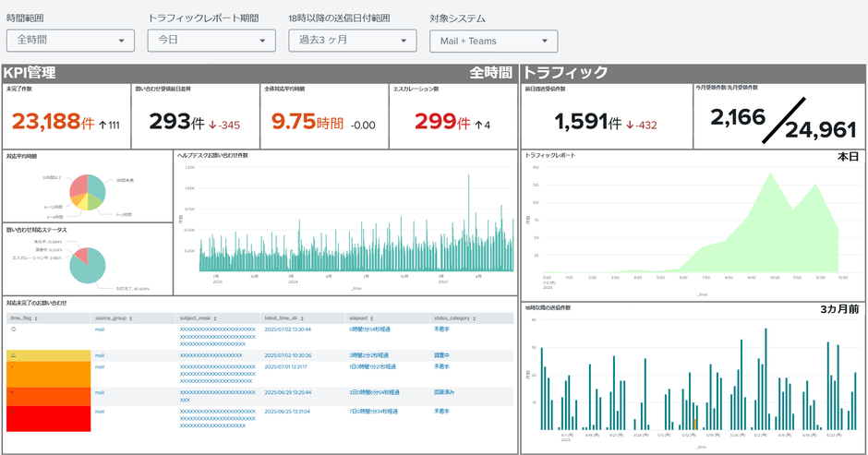Open the 過去3ヶ月 date range dropdown
Image resolution: width=868 pixels, height=455 pixels.
pyautogui.click(x=352, y=41)
